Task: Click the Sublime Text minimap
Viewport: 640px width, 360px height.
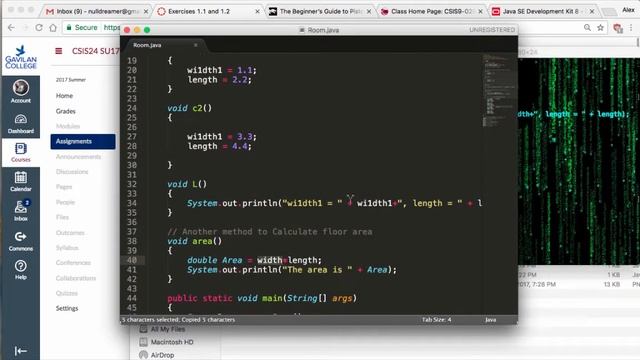Action: coord(499,90)
